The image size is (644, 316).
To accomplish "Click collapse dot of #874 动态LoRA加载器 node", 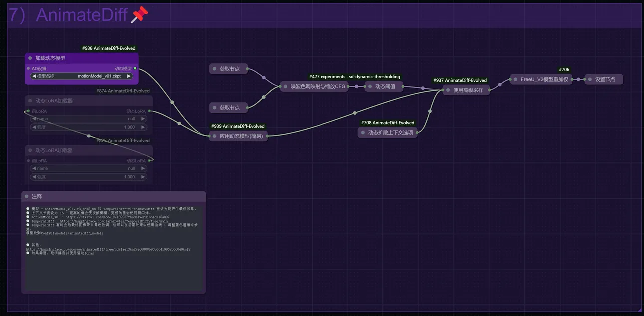I will tap(30, 101).
